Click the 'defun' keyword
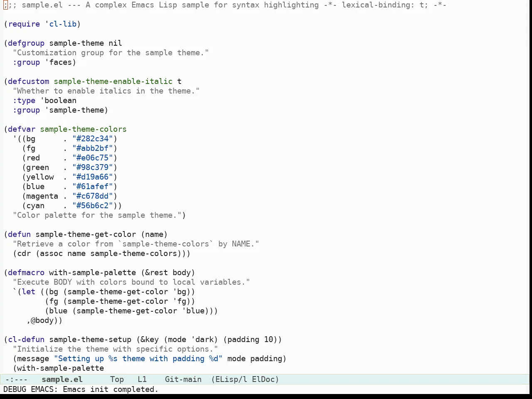 pos(20,234)
